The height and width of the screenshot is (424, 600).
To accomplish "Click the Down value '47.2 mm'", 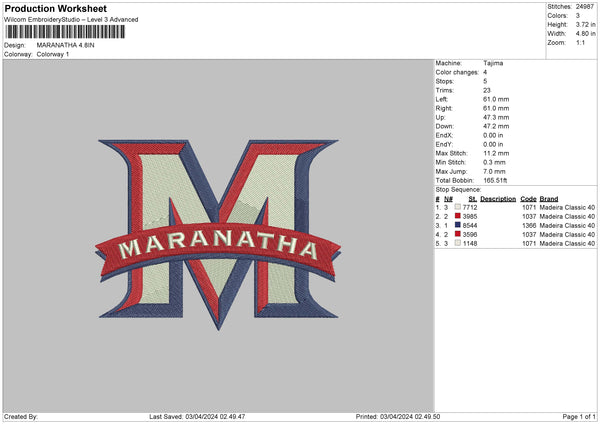I will coord(496,126).
